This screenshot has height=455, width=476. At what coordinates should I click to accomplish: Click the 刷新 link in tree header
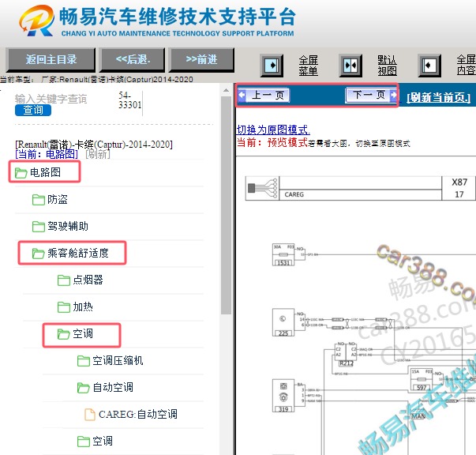coord(97,154)
